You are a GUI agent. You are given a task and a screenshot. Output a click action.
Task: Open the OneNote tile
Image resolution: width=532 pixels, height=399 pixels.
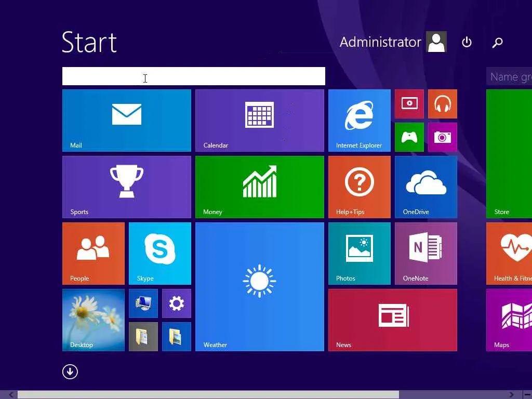(426, 254)
